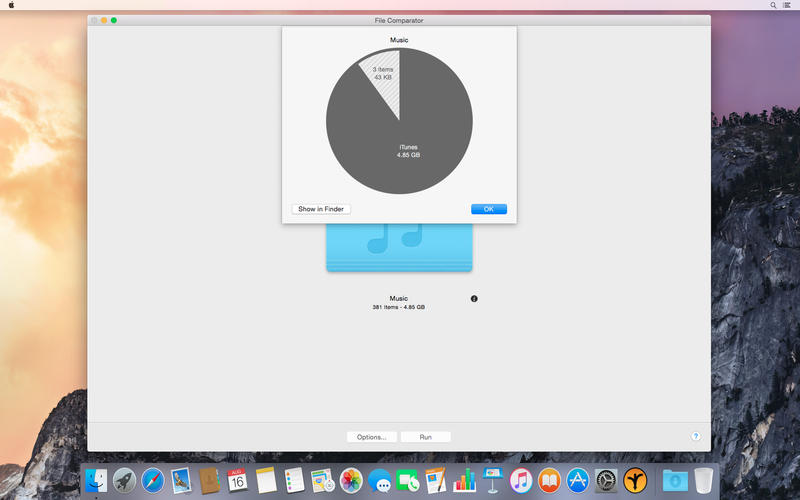This screenshot has width=800, height=500.
Task: Click the "Music" folder name label
Action: coord(398,298)
